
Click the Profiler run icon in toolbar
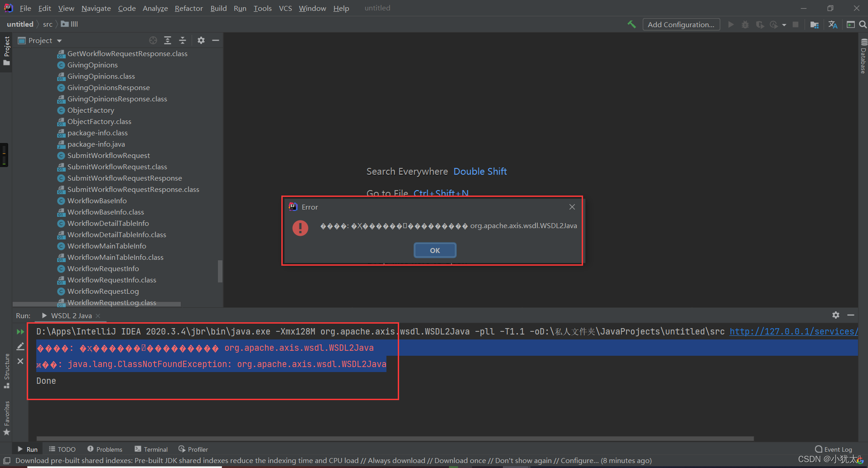coord(774,24)
